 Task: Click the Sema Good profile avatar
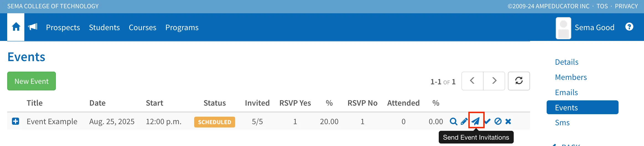[x=563, y=28]
